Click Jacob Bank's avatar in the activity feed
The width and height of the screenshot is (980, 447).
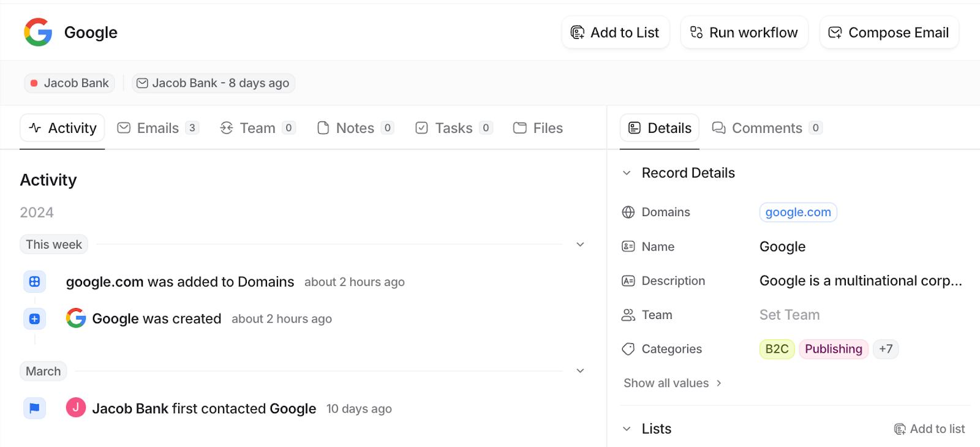(76, 408)
